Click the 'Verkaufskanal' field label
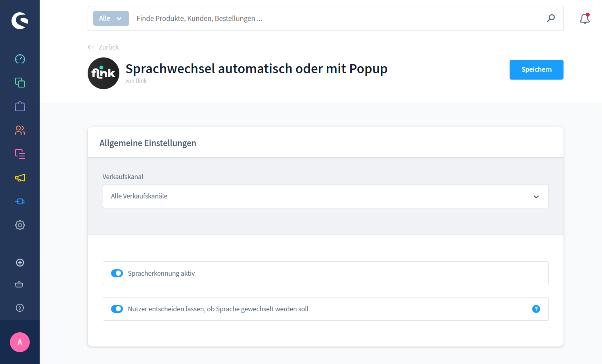 123,177
